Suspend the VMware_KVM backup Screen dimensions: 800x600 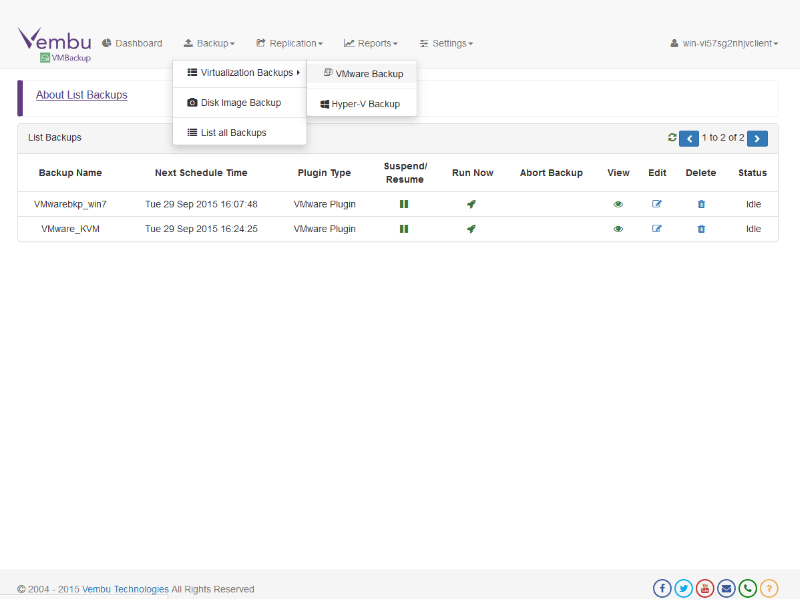[x=404, y=229]
